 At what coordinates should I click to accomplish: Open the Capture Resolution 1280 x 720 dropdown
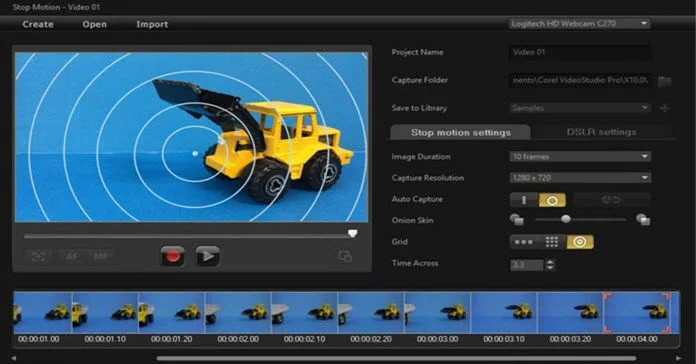[580, 178]
